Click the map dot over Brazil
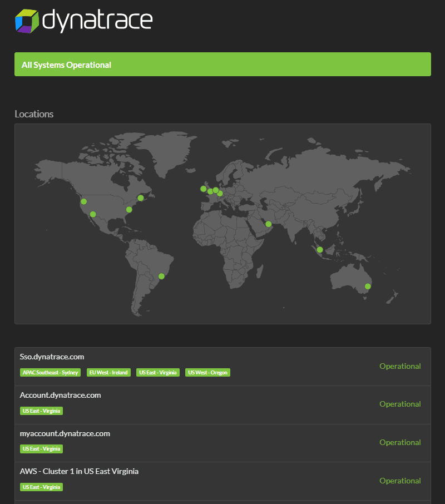Viewport: 445px width, 504px height. (162, 276)
